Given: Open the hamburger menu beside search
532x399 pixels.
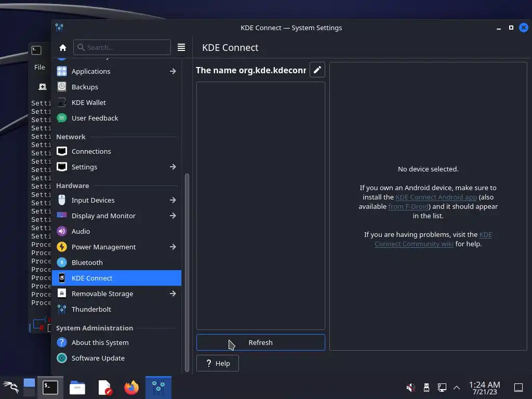Looking at the screenshot, I should click(181, 47).
